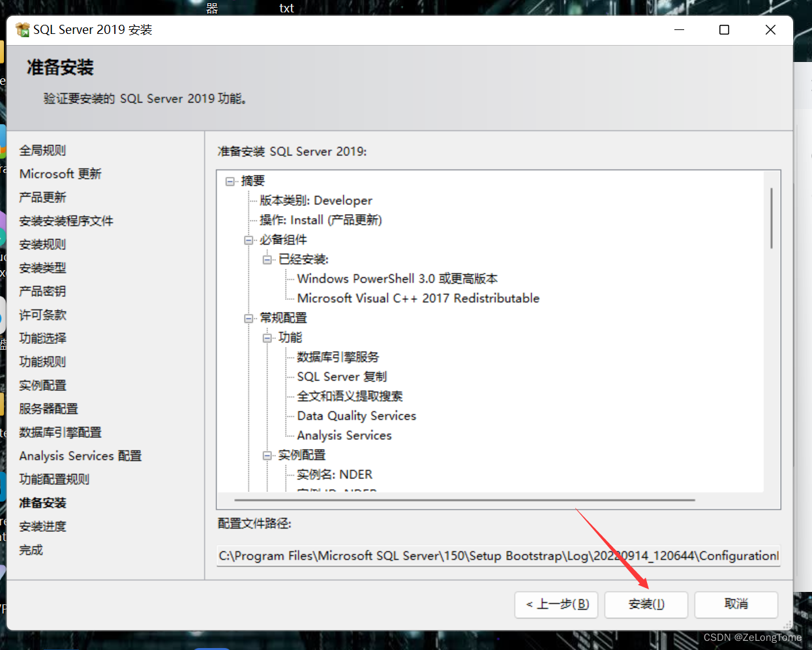Select 产品密钥 step in sidebar

[42, 291]
